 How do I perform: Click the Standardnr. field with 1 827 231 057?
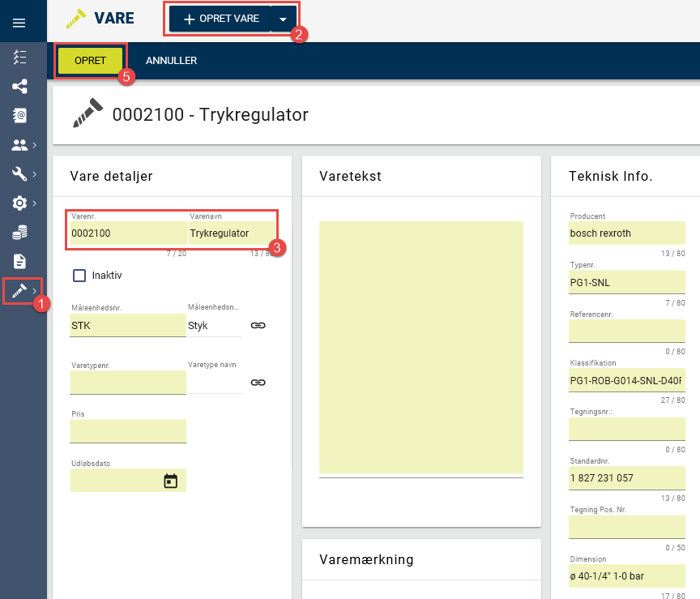coord(627,478)
